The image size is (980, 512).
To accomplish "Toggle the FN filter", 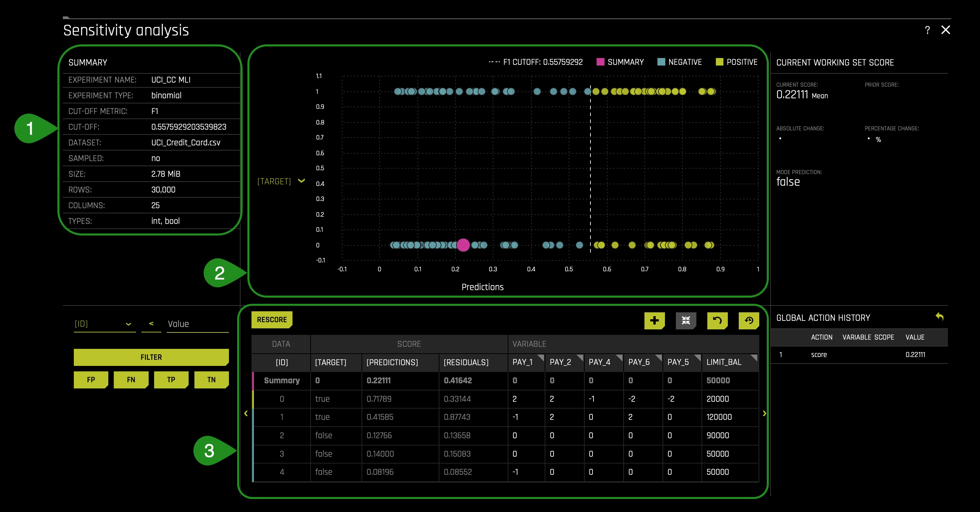I will click(x=131, y=380).
